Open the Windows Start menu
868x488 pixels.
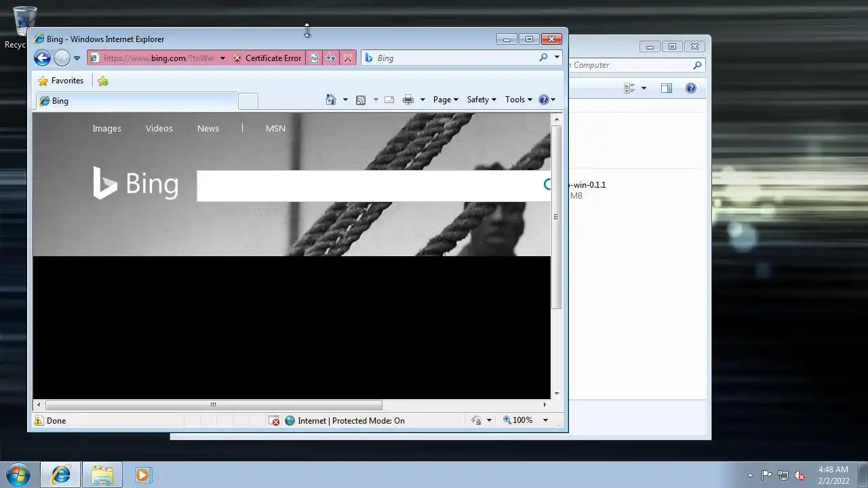tap(18, 474)
